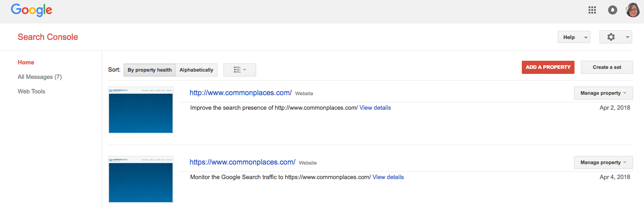Sort properties by property health
Screen dimensions: 644x209
click(149, 70)
